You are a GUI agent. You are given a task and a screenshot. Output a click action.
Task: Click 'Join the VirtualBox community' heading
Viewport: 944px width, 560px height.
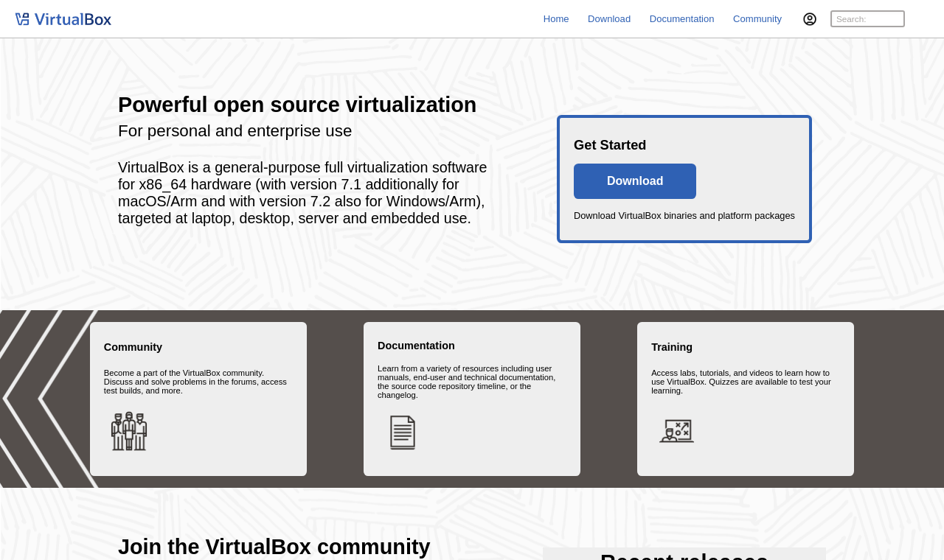tap(274, 547)
